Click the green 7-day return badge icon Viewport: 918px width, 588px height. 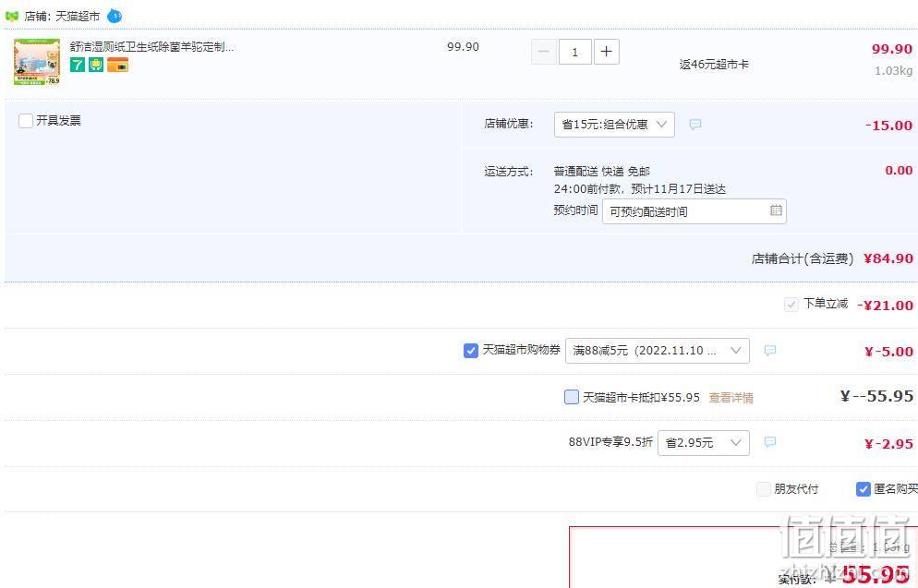pyautogui.click(x=78, y=65)
